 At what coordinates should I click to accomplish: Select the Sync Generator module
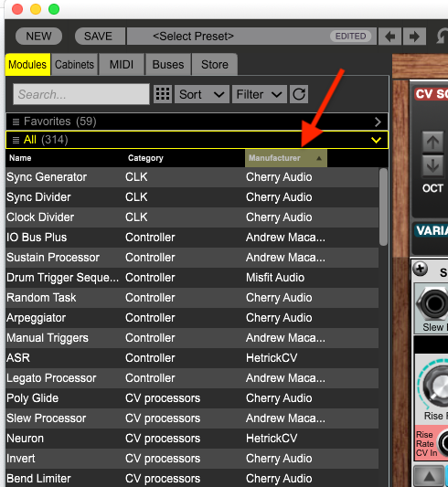point(192,177)
